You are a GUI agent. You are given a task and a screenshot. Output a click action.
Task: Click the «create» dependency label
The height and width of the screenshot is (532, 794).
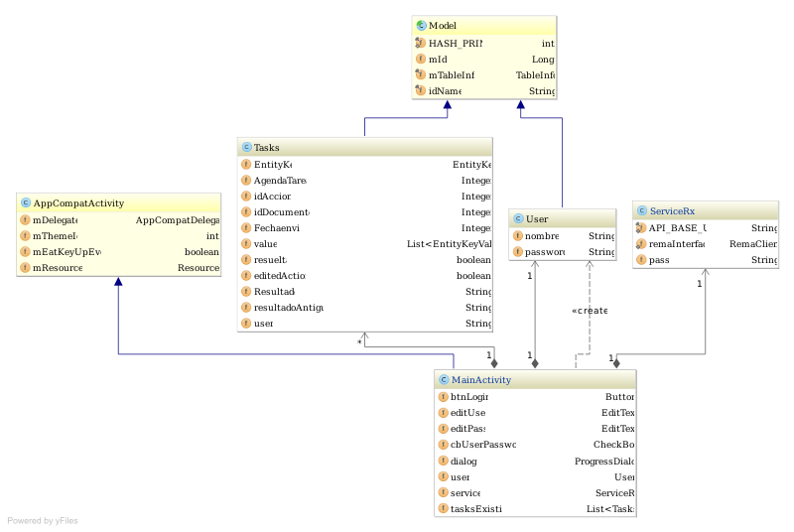pyautogui.click(x=589, y=311)
